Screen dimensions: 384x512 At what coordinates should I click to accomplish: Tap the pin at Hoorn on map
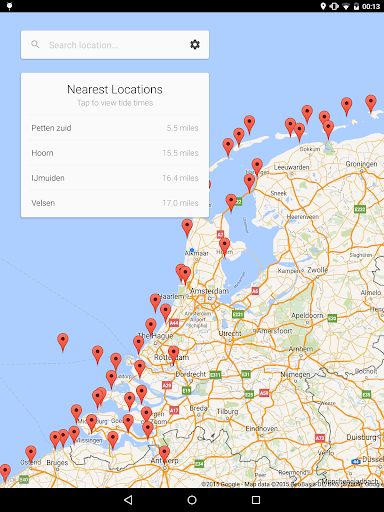pos(225,246)
